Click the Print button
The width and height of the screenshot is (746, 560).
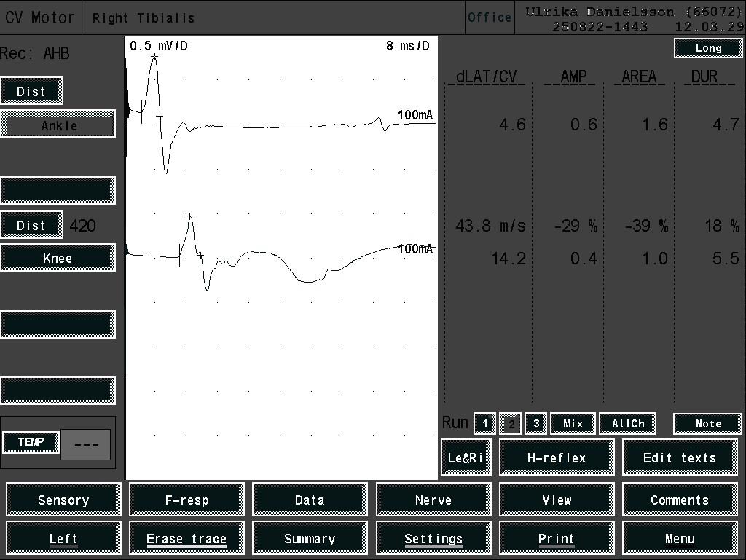tap(557, 538)
